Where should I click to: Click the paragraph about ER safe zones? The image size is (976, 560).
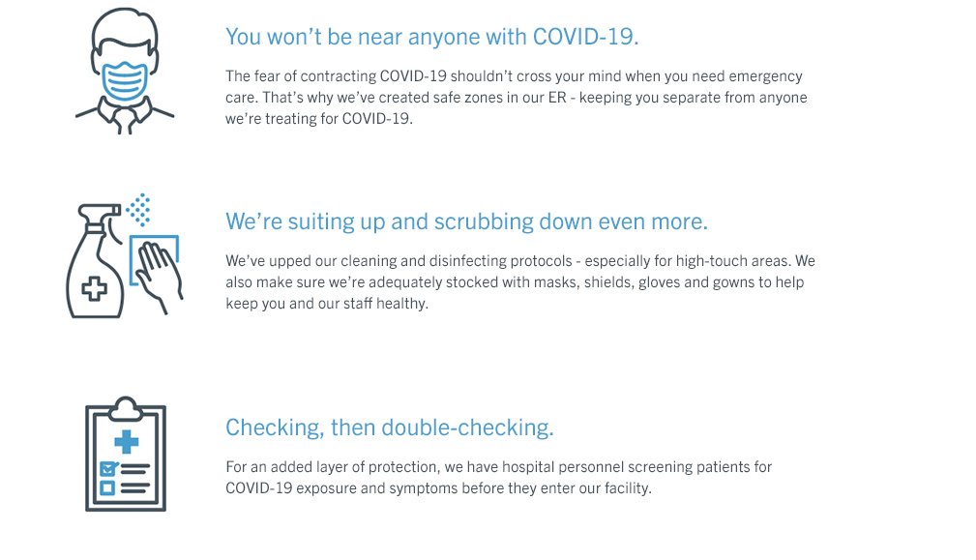517,97
